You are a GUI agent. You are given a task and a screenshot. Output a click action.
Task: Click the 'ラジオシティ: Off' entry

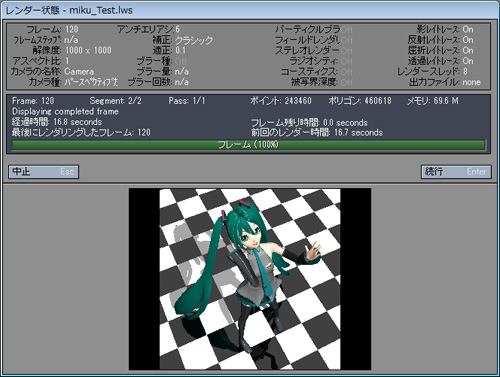click(321, 61)
